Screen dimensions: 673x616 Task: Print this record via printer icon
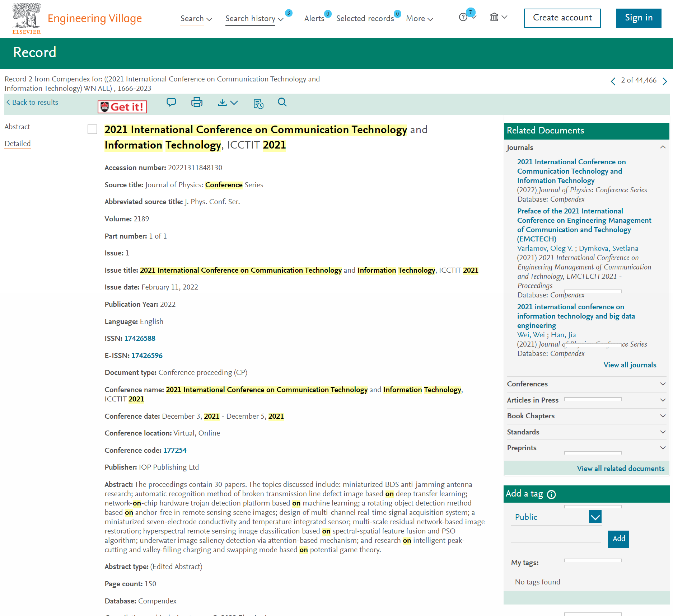pos(197,103)
